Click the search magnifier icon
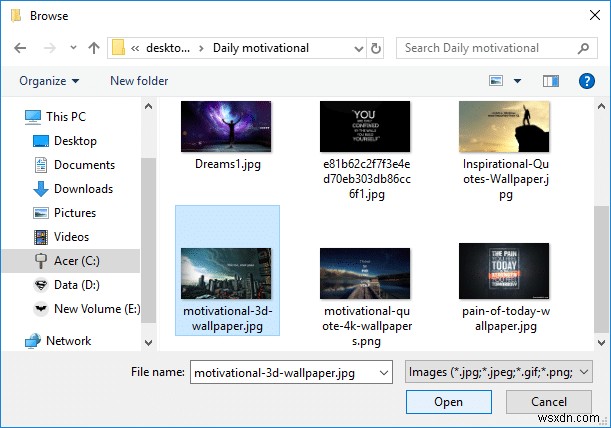The image size is (611, 428). pos(583,48)
